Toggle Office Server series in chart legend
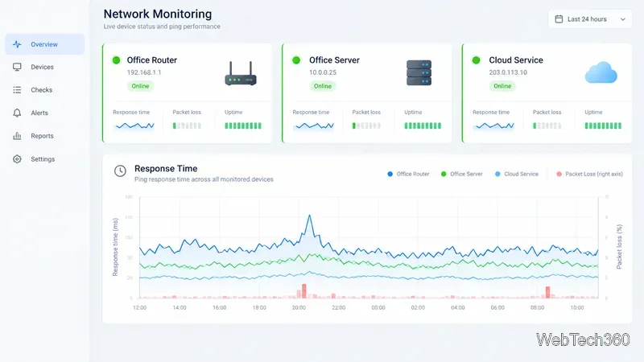This screenshot has height=362, width=644. (461, 174)
